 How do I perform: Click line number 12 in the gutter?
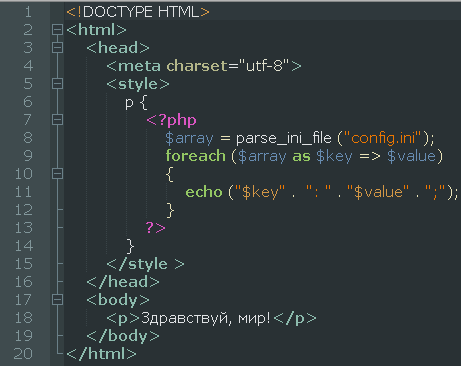coord(23,210)
